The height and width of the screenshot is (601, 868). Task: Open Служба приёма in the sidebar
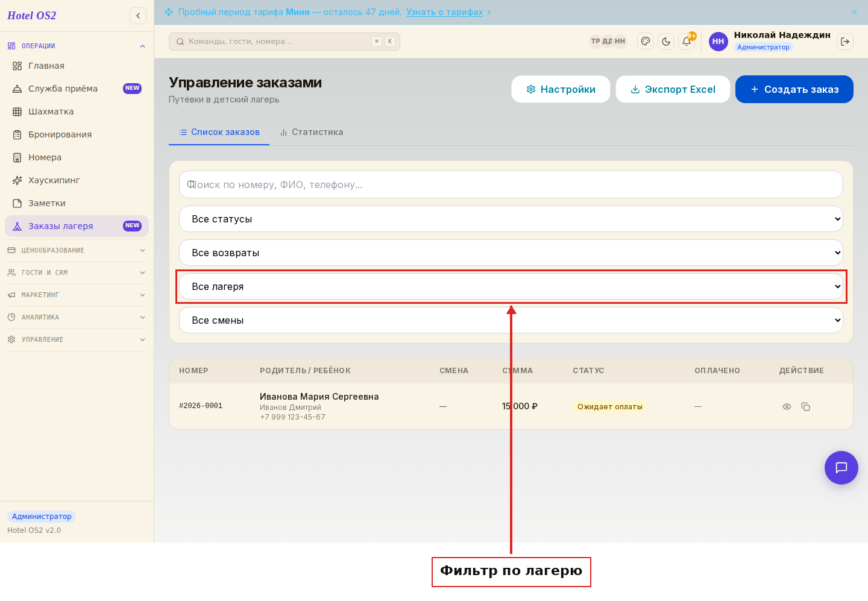(x=77, y=89)
